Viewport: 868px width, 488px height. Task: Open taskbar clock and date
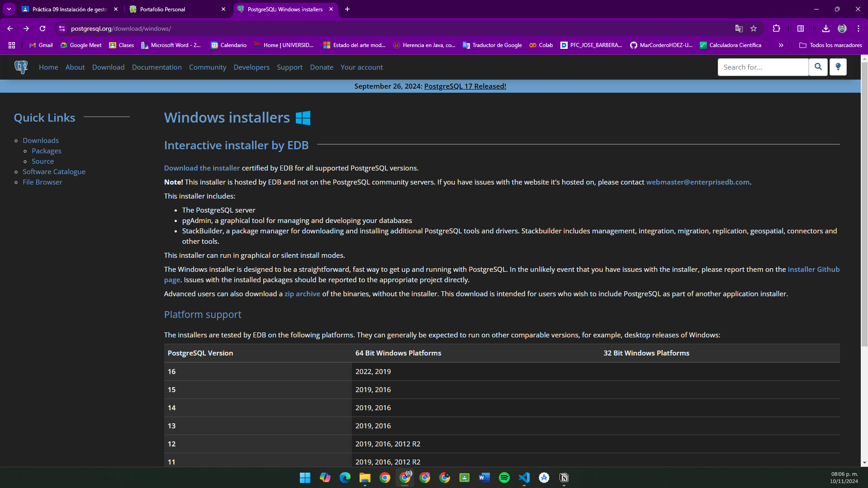coord(844,478)
